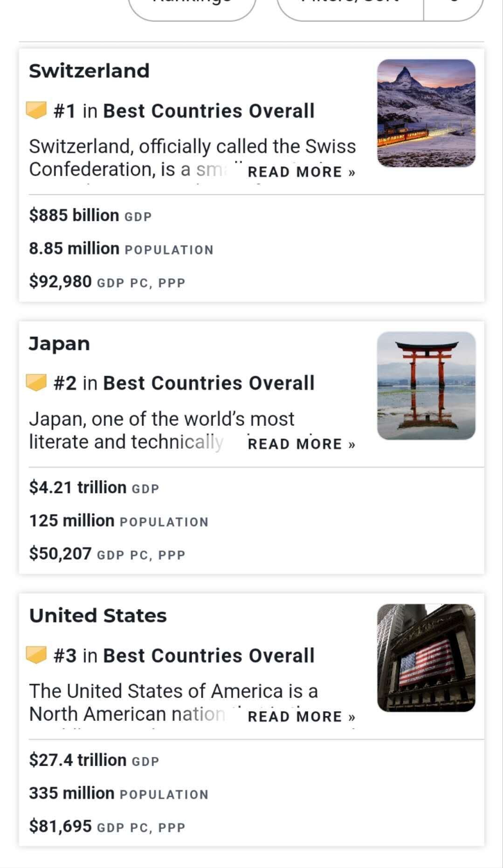Screen dimensions: 503x868
Task: Open the United States country title link
Action: click(98, 615)
